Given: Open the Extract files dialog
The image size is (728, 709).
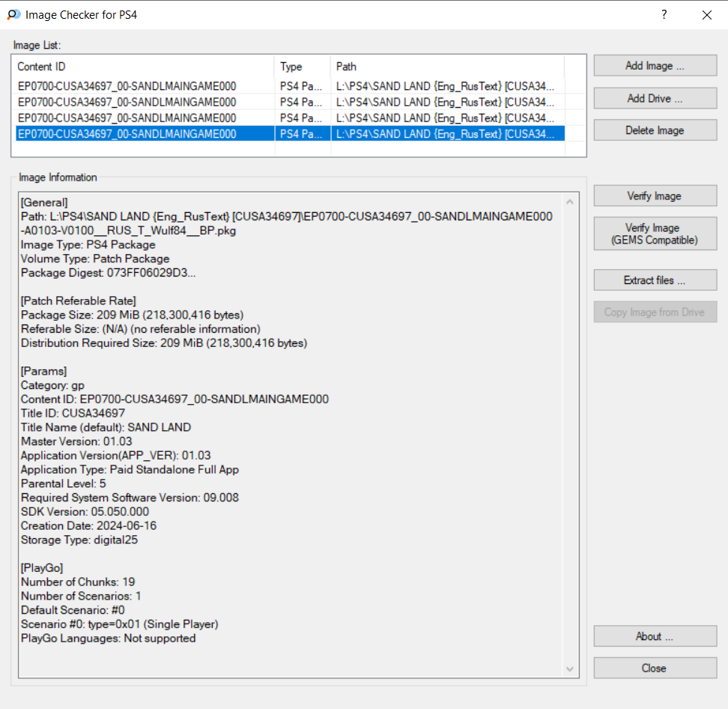Looking at the screenshot, I should (x=655, y=280).
